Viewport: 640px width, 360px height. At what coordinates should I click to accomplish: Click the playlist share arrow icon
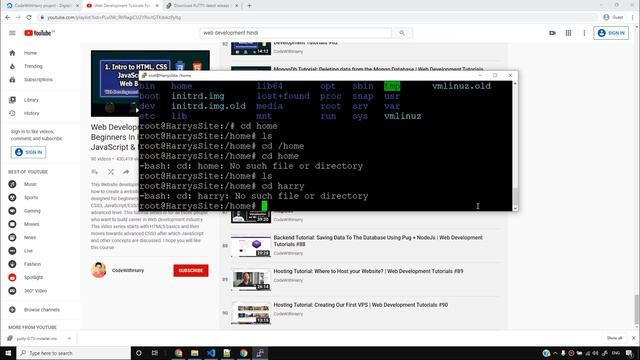pos(126,172)
